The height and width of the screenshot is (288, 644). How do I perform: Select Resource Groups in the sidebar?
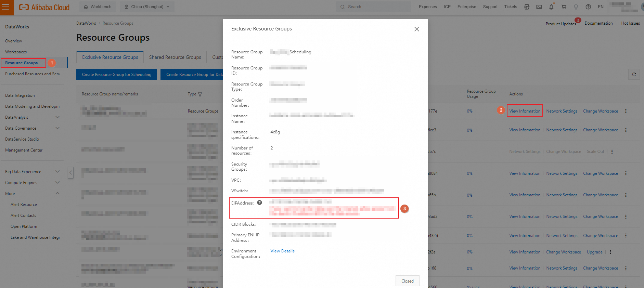click(x=22, y=63)
